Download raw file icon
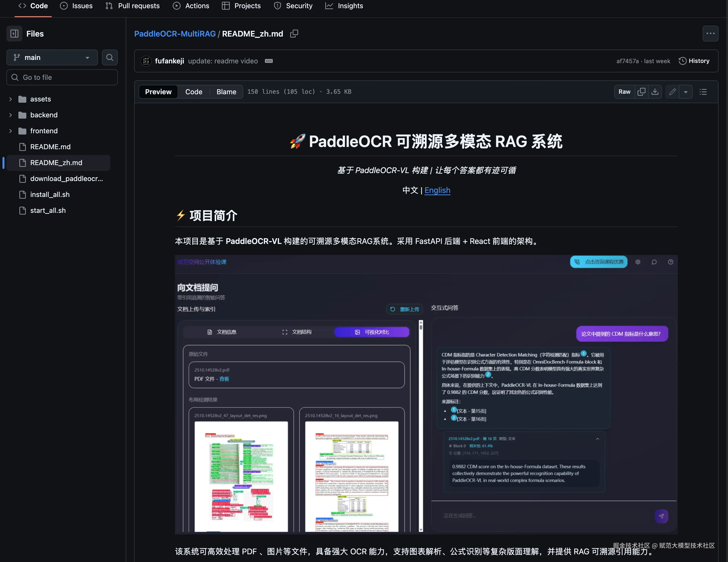Image resolution: width=728 pixels, height=562 pixels. coord(655,92)
